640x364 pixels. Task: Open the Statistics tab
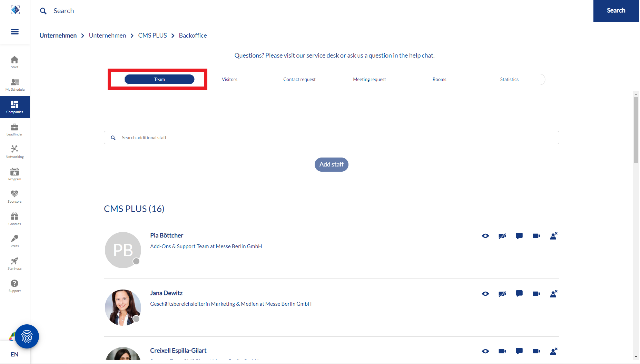[x=509, y=79]
